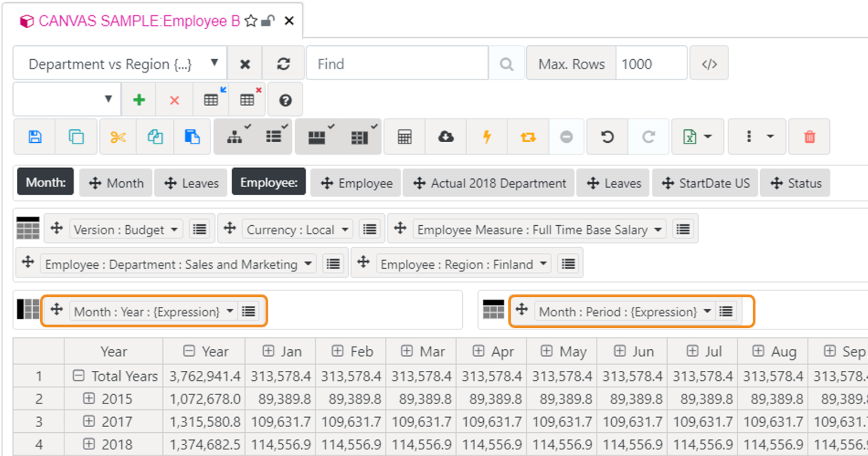
Task: Delete the view with the trash icon
Action: [x=809, y=136]
